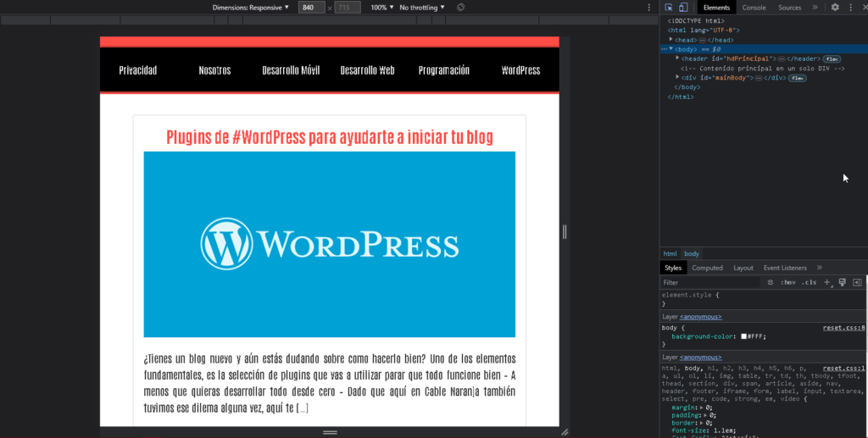Expand the head element node
Screen dimensions: 868x438
pyautogui.click(x=671, y=39)
